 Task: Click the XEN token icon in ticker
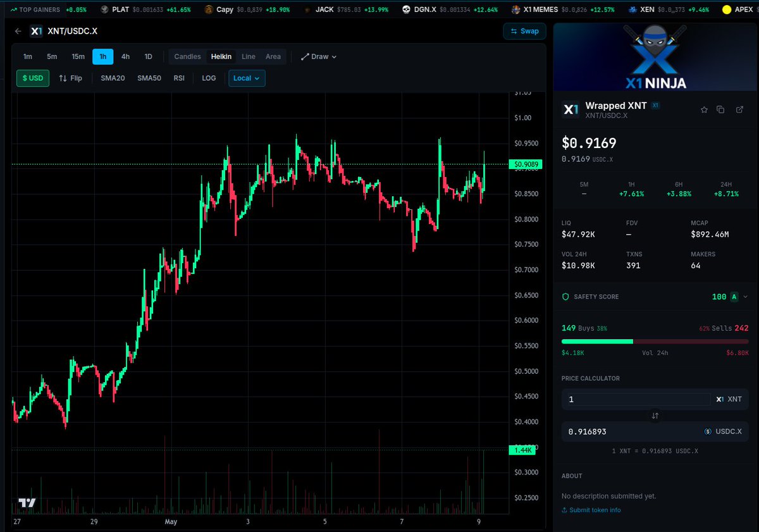[x=633, y=9]
